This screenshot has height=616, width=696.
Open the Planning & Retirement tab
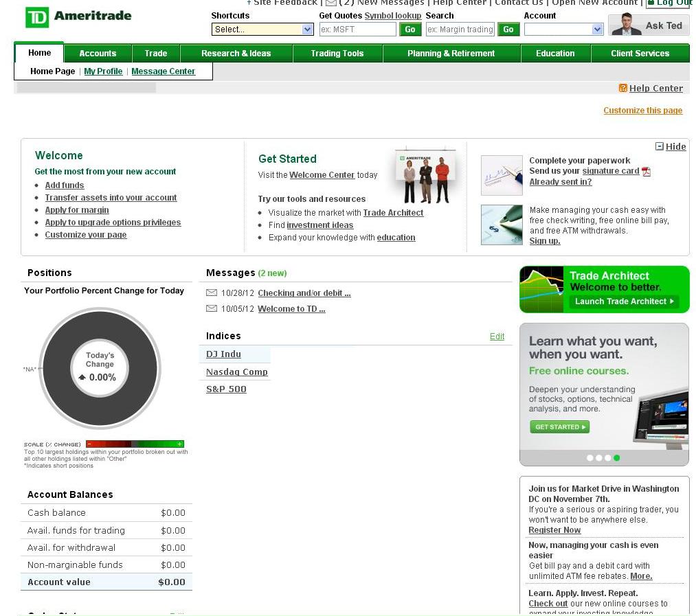451,54
